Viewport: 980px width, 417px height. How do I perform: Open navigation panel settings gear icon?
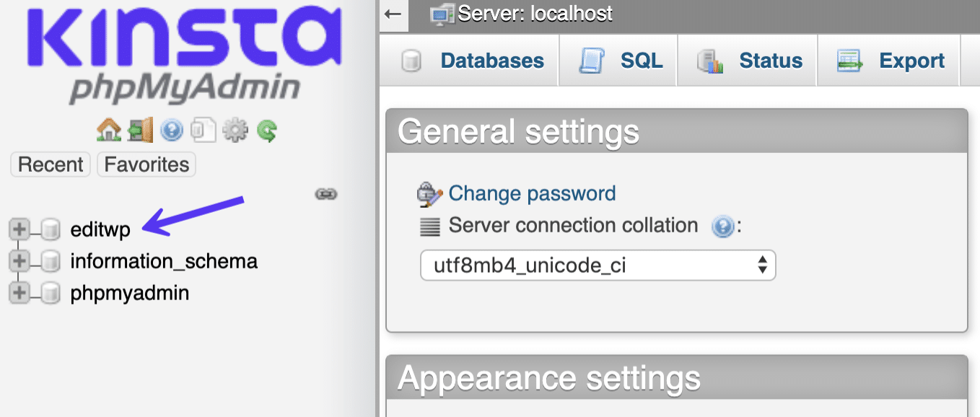click(235, 130)
